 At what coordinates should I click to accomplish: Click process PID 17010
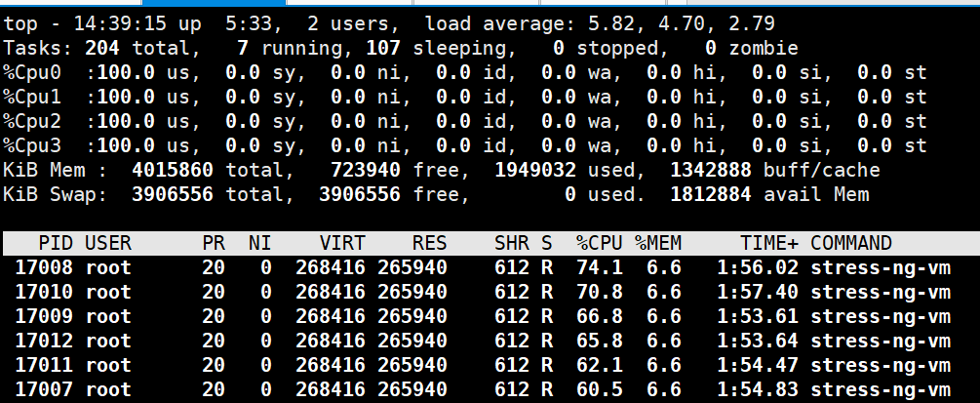pos(44,292)
